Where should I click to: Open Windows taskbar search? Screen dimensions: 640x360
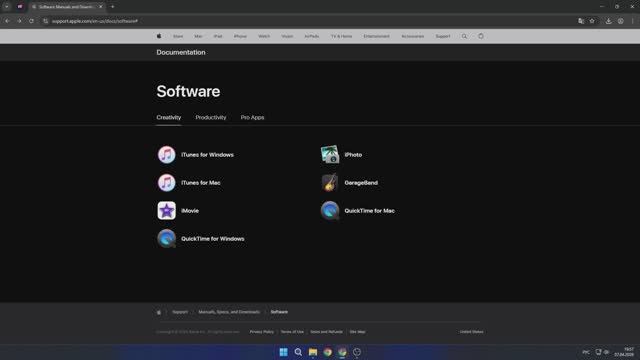pyautogui.click(x=298, y=352)
